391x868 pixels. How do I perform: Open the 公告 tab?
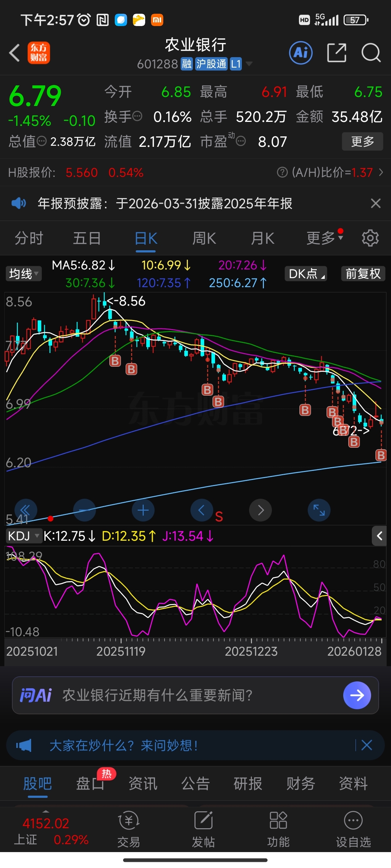click(195, 784)
